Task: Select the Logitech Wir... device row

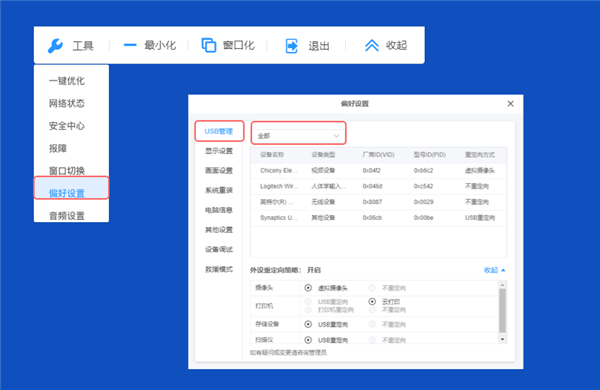Action: point(378,186)
